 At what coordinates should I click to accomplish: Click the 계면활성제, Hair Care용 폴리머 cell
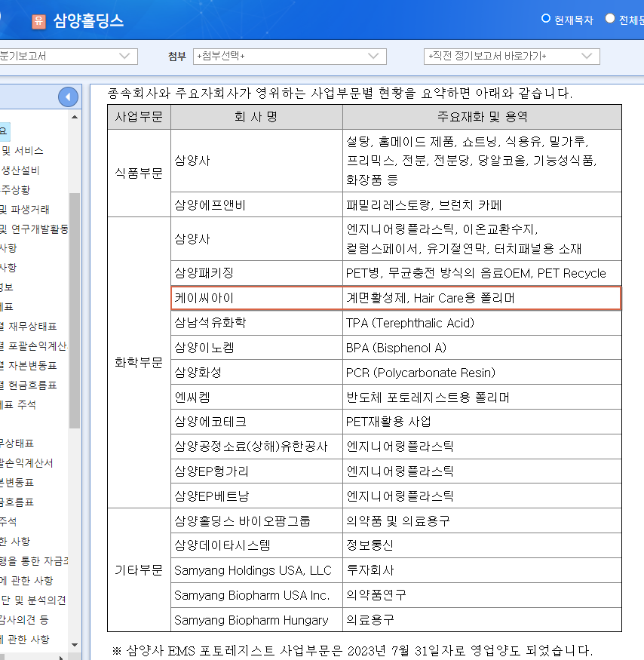(x=482, y=298)
